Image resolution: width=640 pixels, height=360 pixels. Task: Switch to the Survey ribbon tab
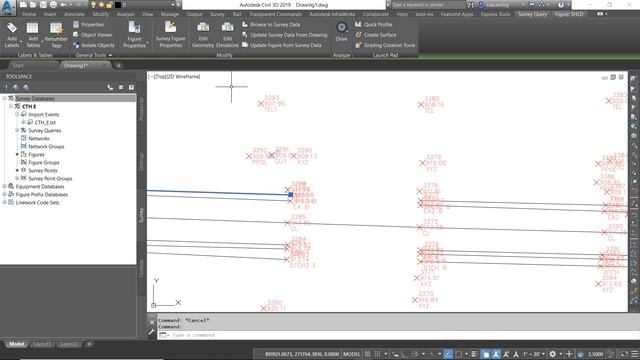(217, 14)
